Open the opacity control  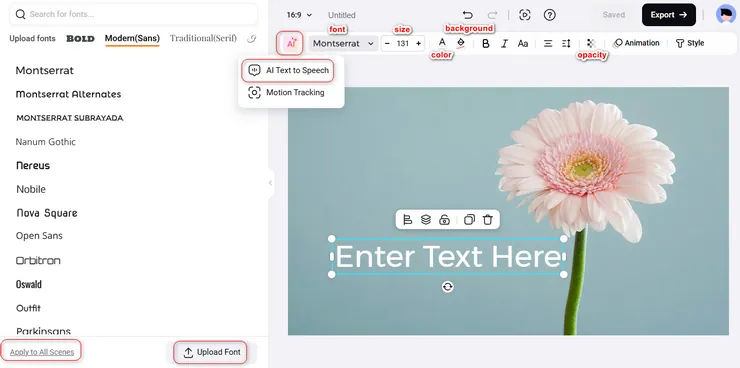coord(591,43)
